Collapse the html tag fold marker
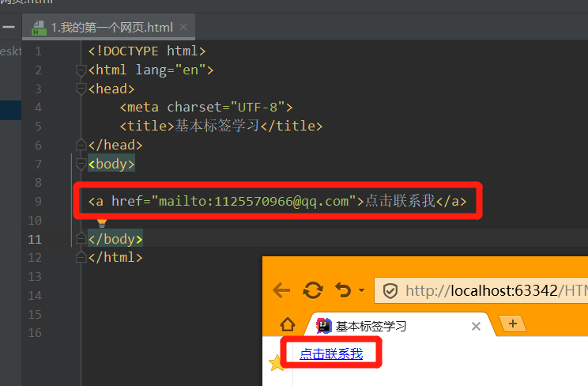This screenshot has height=386, width=588. click(x=81, y=70)
